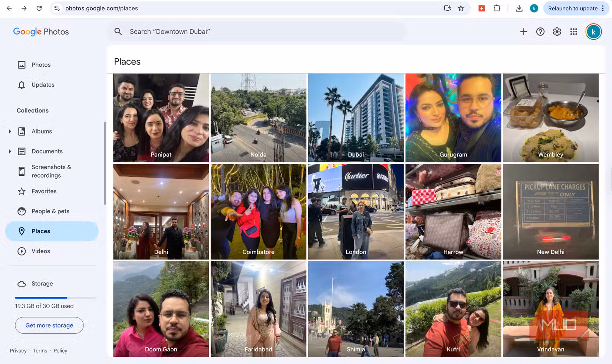Viewport: 612px width, 364px height.
Task: Open the Google apps grid
Action: coord(573,32)
